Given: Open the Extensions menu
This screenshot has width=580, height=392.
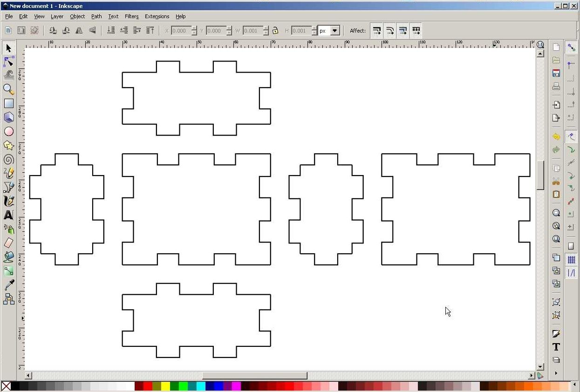Looking at the screenshot, I should (x=157, y=16).
